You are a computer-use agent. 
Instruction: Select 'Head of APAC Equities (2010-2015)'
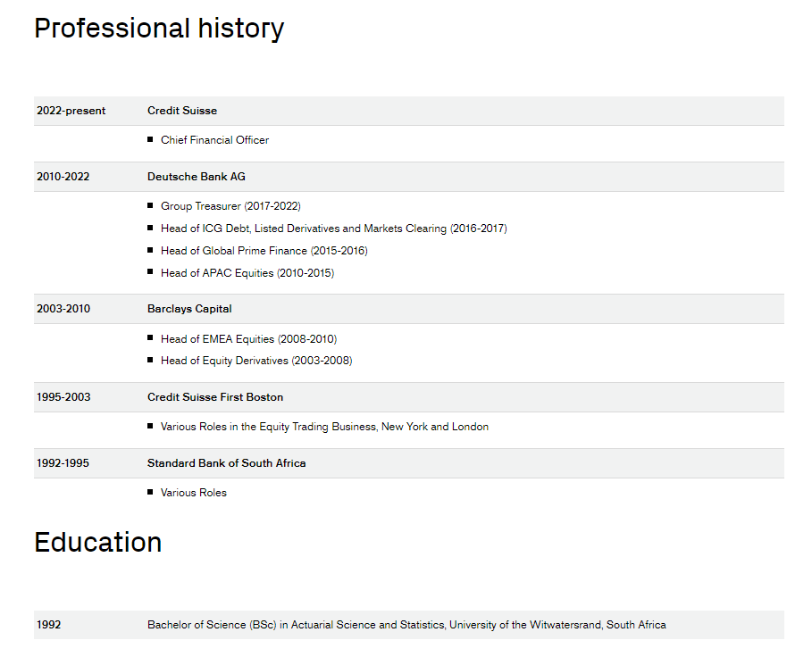247,273
